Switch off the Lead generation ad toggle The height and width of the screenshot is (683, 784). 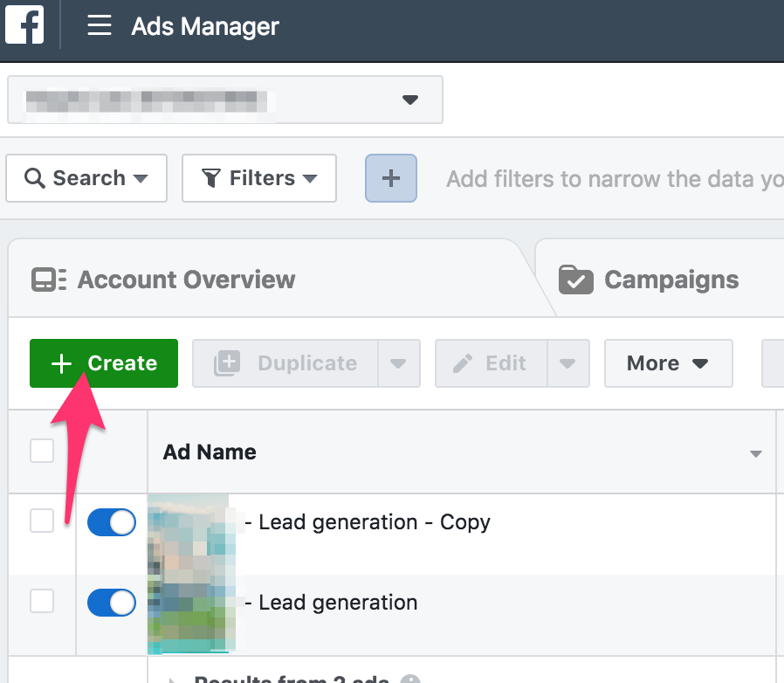(x=112, y=603)
